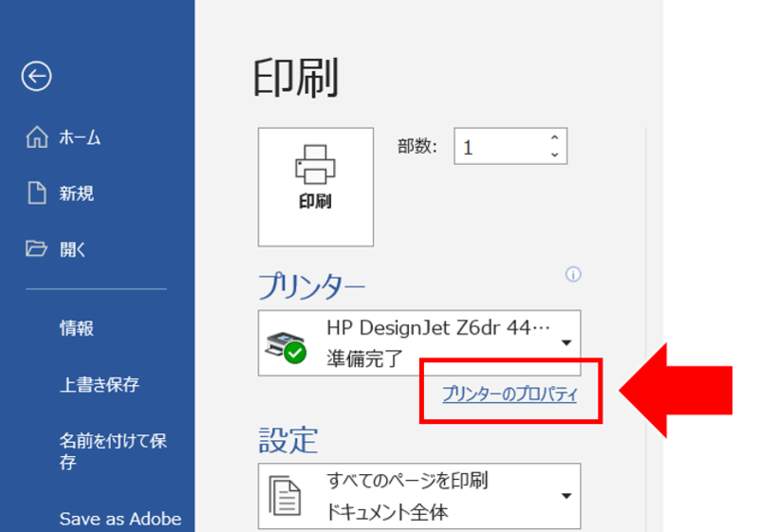This screenshot has width=759, height=532.
Task: Click the home house icon in sidebar
Action: pos(37,137)
